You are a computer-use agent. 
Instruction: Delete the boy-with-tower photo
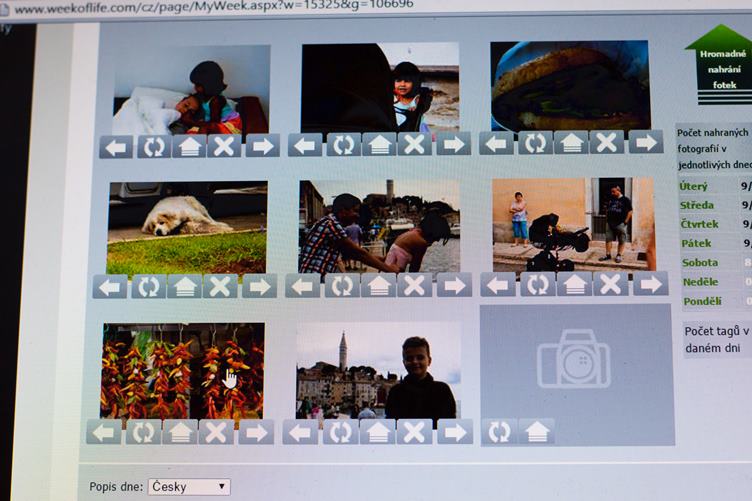point(414,431)
